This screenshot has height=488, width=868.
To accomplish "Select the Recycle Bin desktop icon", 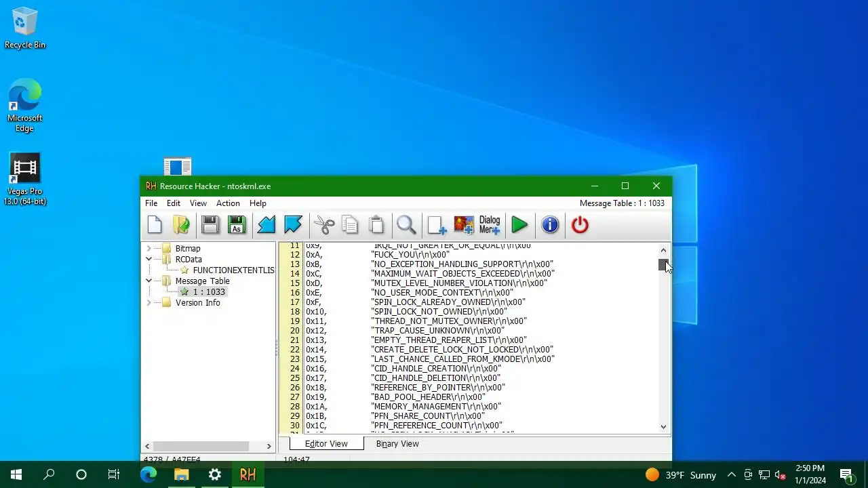I will coord(25,28).
